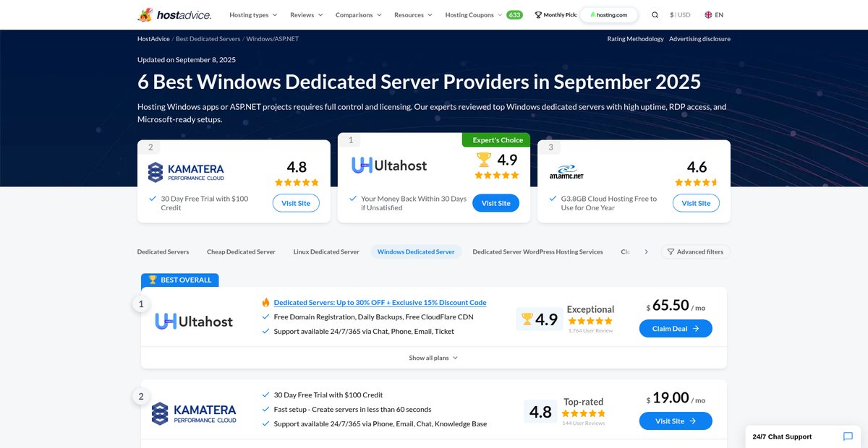Click the Fast setup 60 seconds feature text
The width and height of the screenshot is (868, 448).
tap(352, 409)
